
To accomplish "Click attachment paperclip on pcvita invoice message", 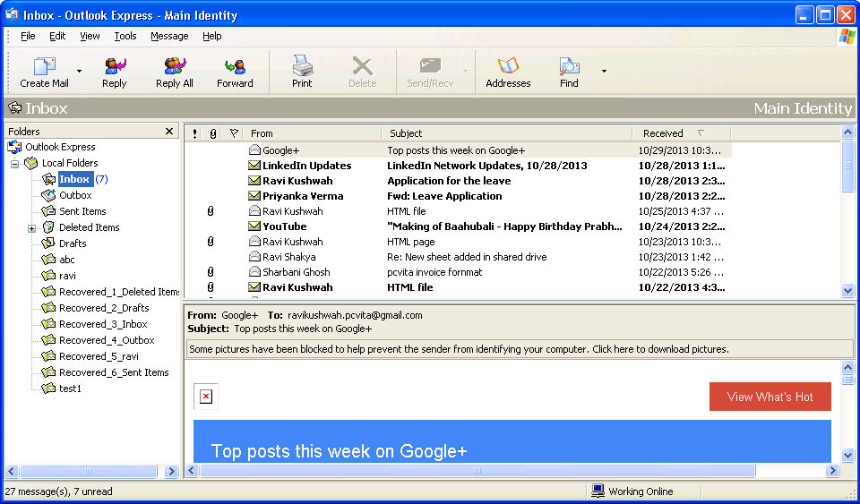I will (210, 272).
